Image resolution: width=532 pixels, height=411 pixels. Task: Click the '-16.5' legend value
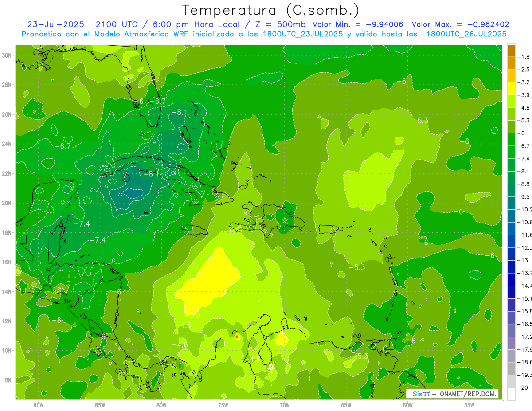click(x=524, y=324)
